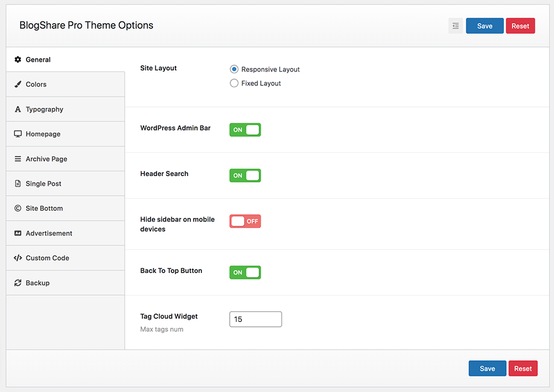Click the paintbrush icon for Colors
Image resolution: width=554 pixels, height=392 pixels.
(18, 84)
